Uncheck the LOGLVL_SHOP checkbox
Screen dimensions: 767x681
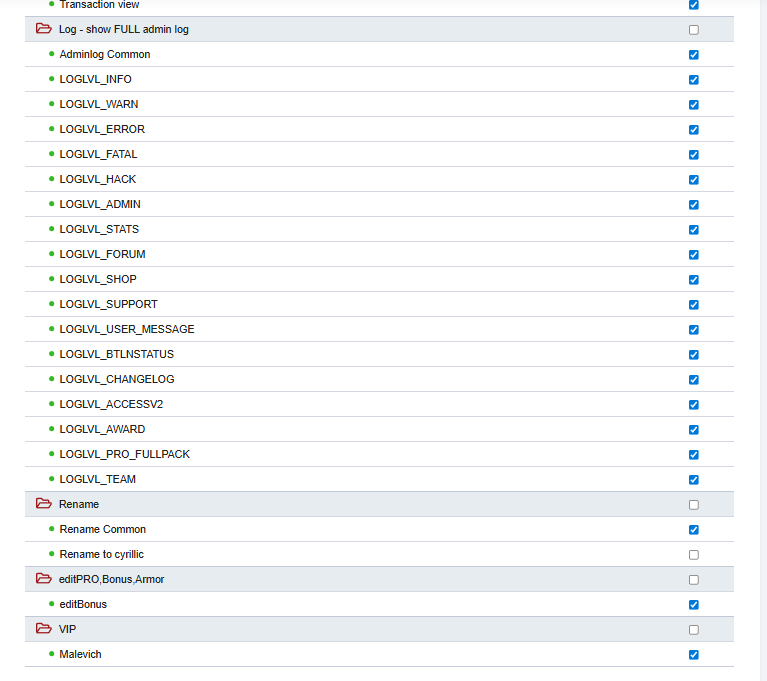[694, 279]
